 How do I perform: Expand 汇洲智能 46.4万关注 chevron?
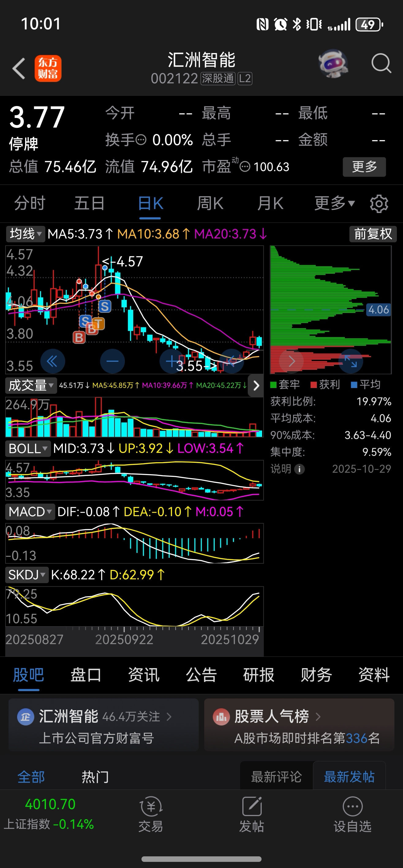169,717
